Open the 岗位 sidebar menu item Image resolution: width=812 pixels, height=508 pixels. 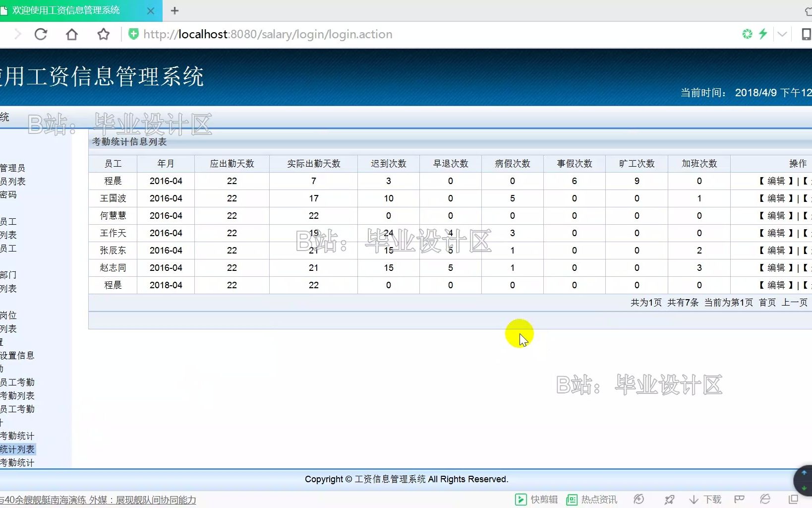pyautogui.click(x=8, y=316)
